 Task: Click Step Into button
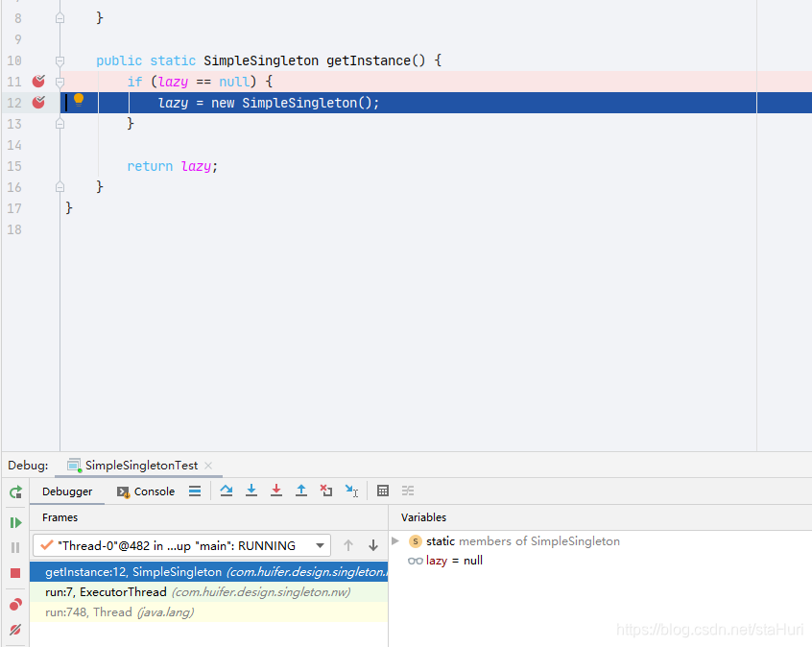point(251,491)
